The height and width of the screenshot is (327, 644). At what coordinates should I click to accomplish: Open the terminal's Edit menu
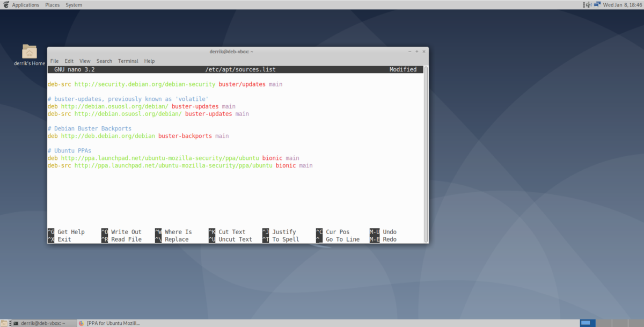click(x=69, y=61)
